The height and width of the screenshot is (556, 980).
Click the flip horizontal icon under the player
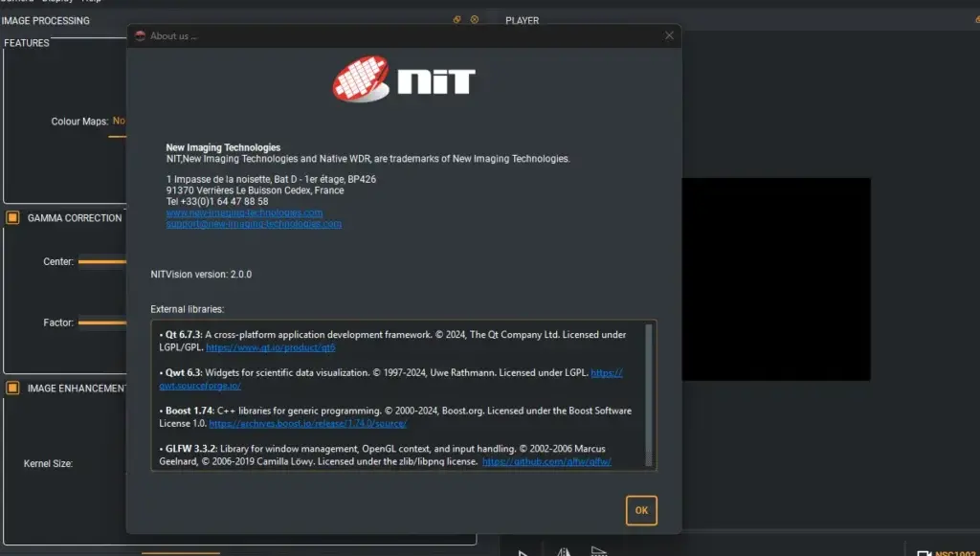pyautogui.click(x=564, y=551)
